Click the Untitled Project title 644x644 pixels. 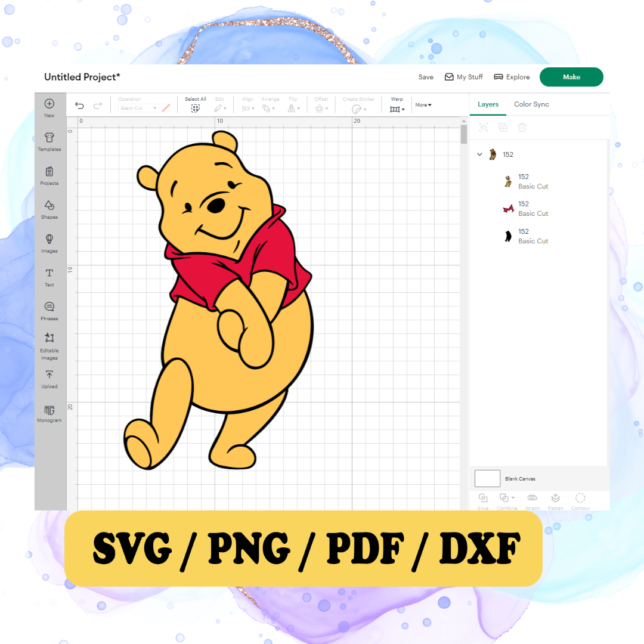tap(82, 77)
